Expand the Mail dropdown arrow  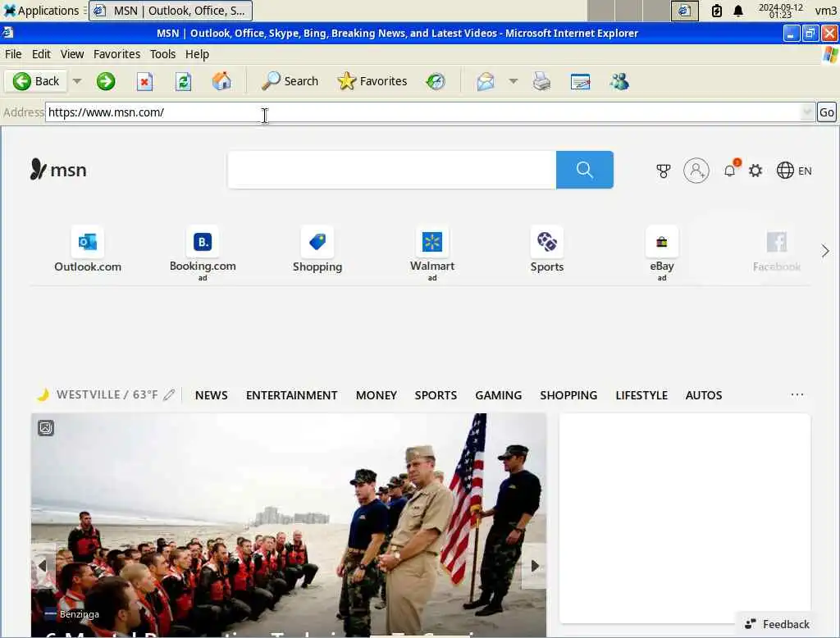click(x=514, y=81)
